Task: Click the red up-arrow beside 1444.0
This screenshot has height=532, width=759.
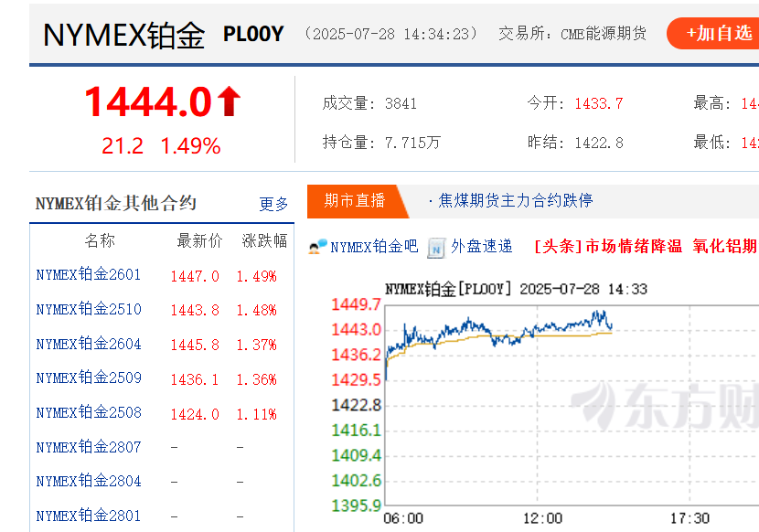Action: 229,101
